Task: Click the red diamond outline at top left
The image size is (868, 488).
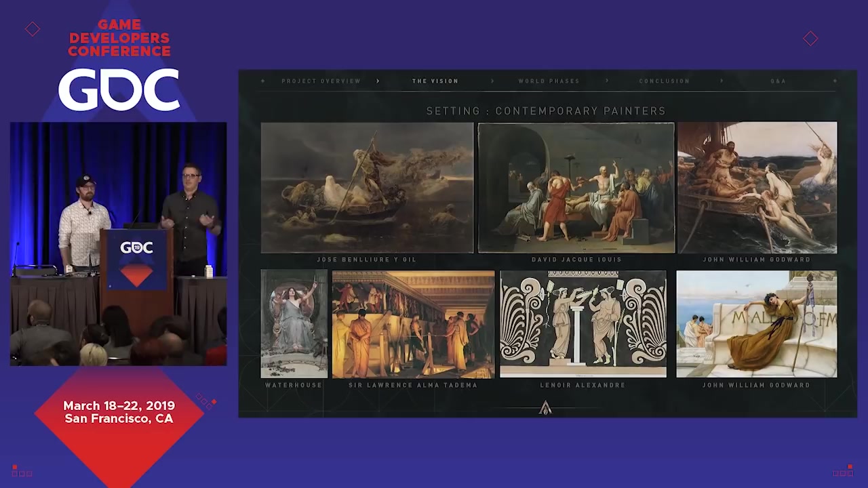Action: pos(33,29)
